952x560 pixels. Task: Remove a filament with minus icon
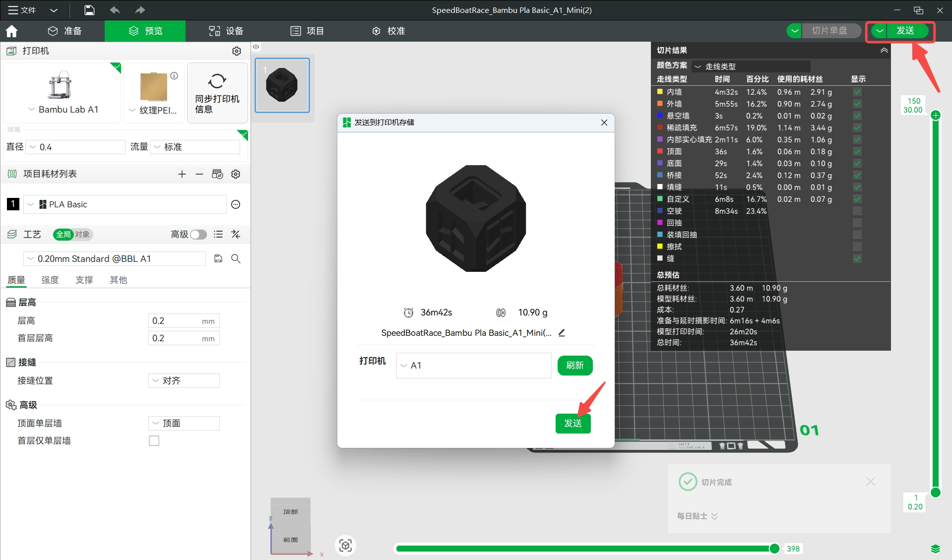[199, 174]
